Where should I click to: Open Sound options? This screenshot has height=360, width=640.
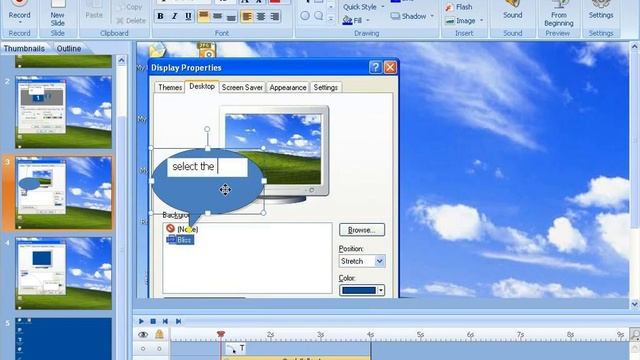coord(513,10)
